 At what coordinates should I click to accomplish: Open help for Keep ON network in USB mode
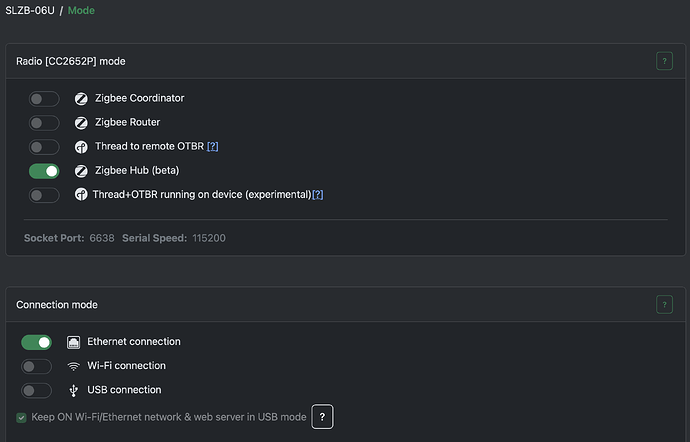[322, 416]
